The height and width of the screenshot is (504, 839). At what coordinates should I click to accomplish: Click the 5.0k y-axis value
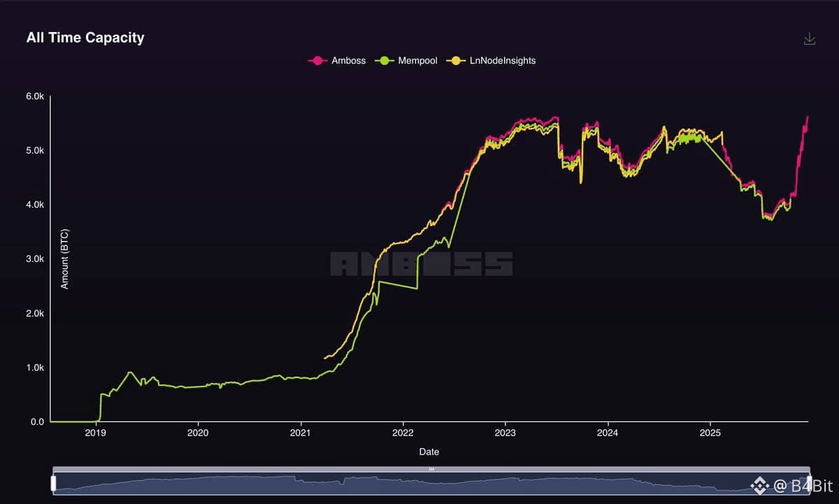(x=35, y=151)
